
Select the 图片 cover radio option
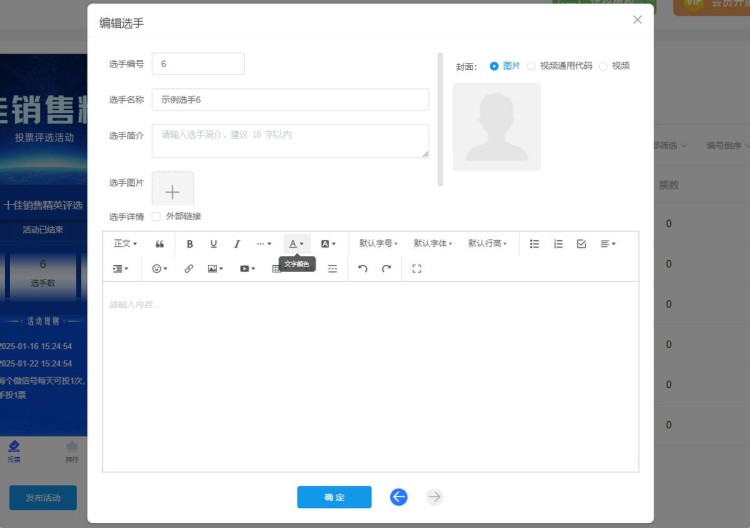[494, 66]
